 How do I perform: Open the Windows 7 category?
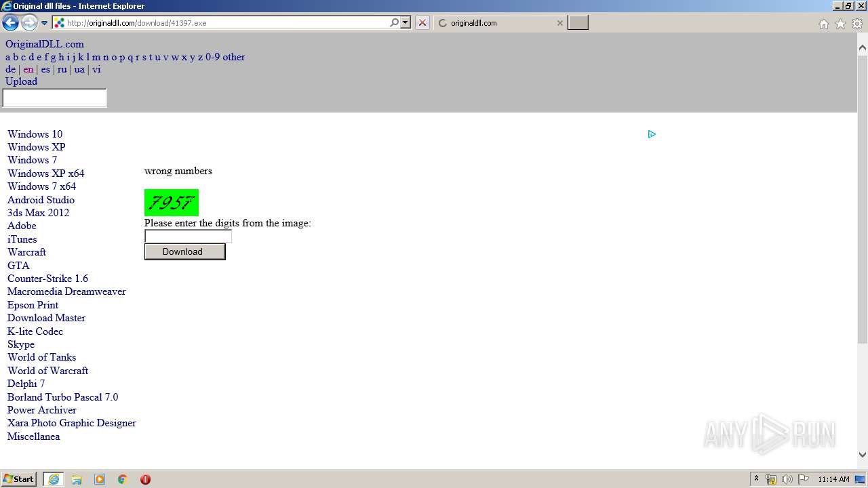tap(33, 160)
